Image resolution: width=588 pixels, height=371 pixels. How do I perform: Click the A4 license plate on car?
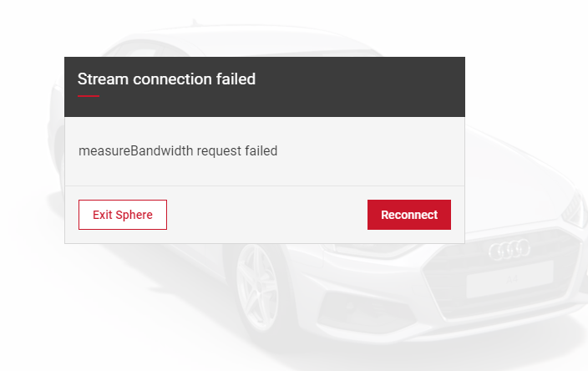click(x=510, y=279)
